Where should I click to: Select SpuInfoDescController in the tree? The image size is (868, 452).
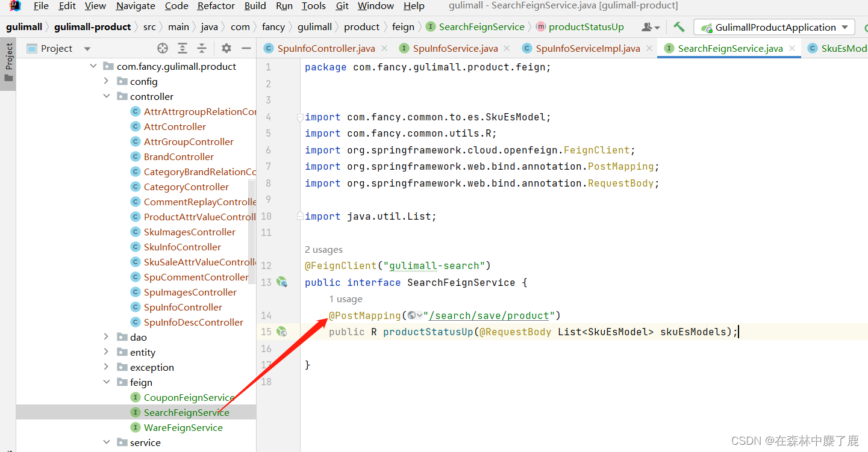[x=193, y=322]
